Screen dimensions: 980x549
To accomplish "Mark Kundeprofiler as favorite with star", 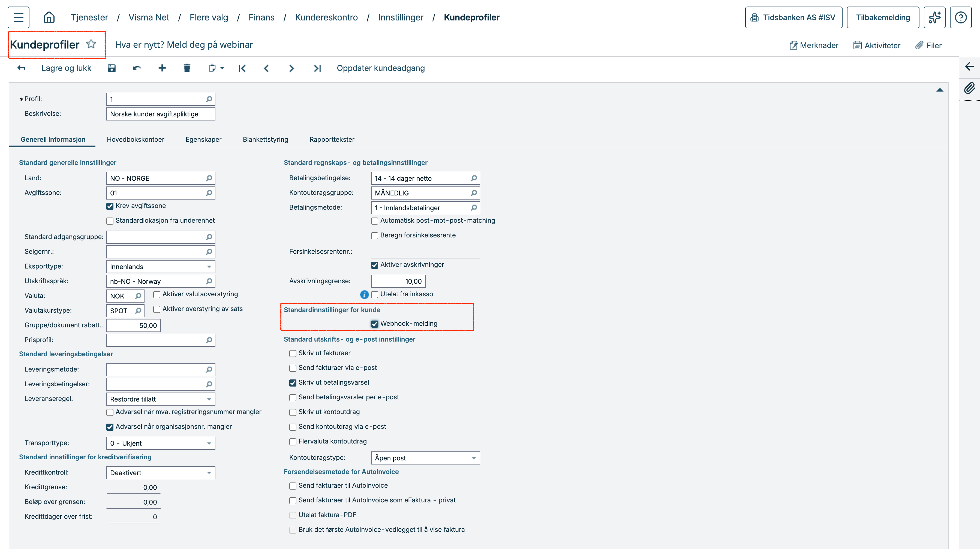I will [91, 44].
